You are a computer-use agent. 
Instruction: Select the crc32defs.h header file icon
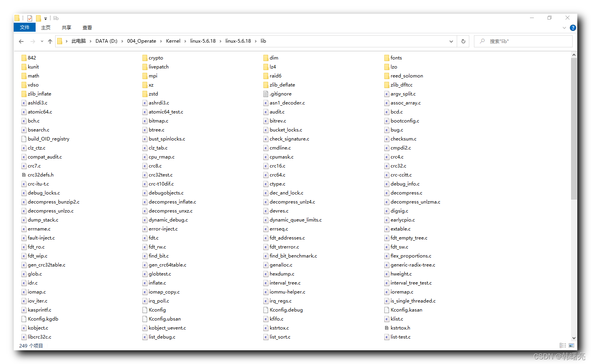(x=24, y=175)
